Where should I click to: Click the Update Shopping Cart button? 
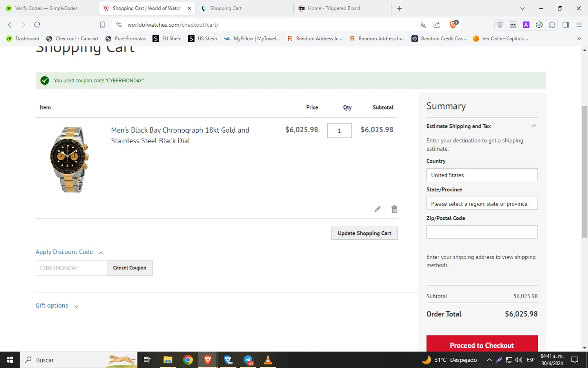click(x=365, y=233)
